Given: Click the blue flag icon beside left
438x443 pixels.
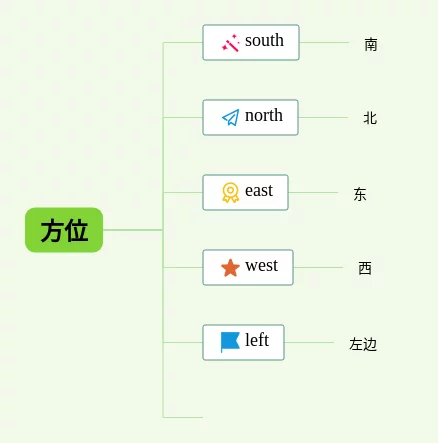Looking at the screenshot, I should click(230, 342).
